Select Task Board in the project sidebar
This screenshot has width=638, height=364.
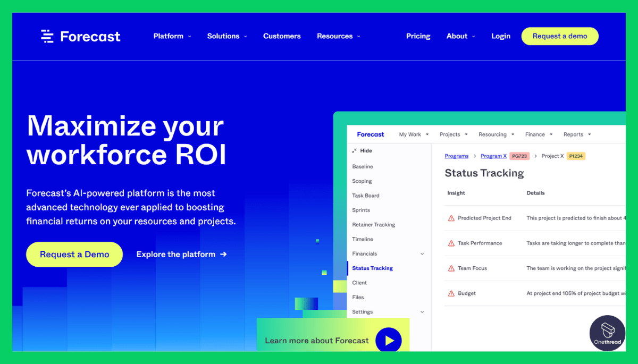click(365, 195)
